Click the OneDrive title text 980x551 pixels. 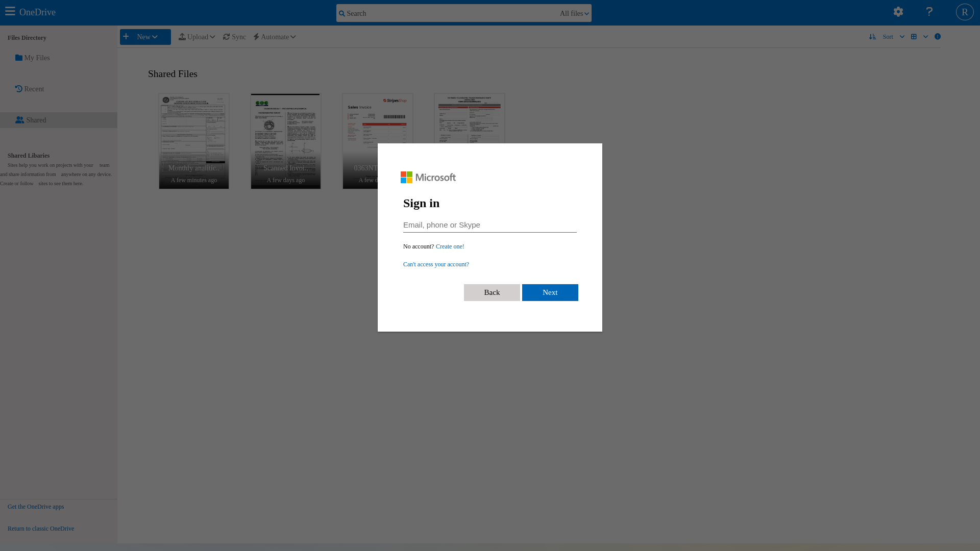pos(37,12)
